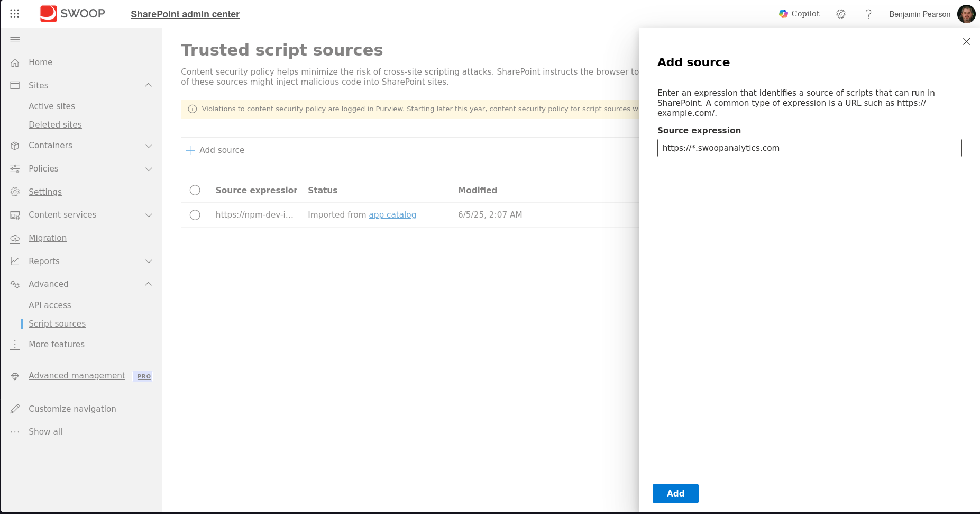Click the Sites icon in sidebar

[x=15, y=85]
